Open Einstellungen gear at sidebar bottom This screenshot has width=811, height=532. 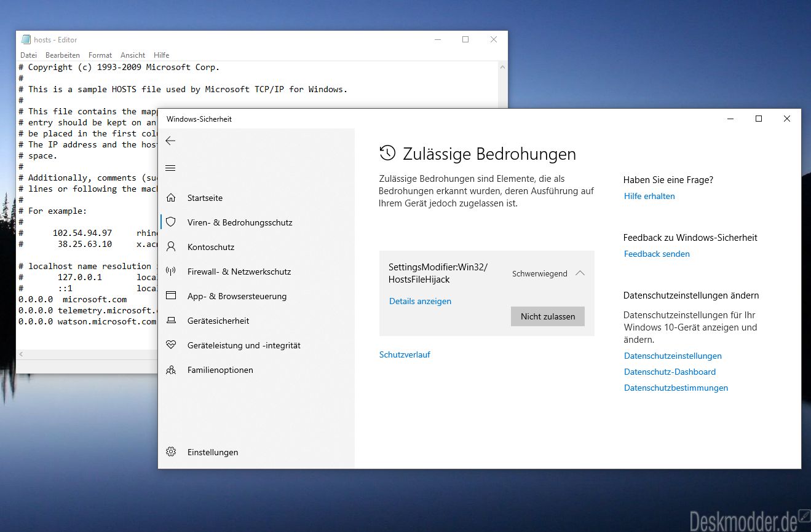tap(171, 452)
